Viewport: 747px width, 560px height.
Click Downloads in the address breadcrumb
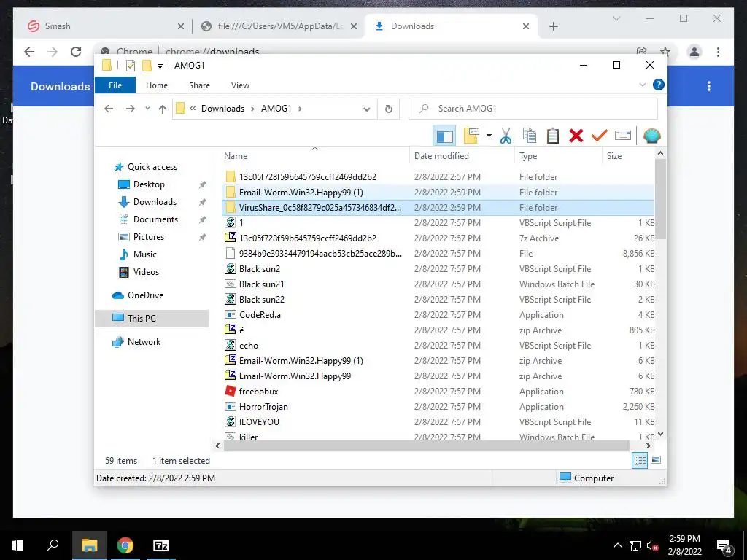[x=222, y=109]
